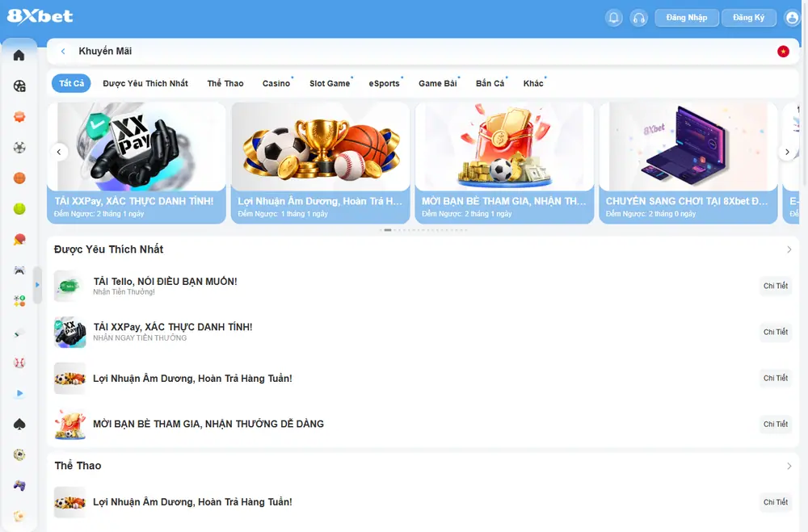Expand the Được Yêu Thích Nhất section chevron

pyautogui.click(x=789, y=249)
